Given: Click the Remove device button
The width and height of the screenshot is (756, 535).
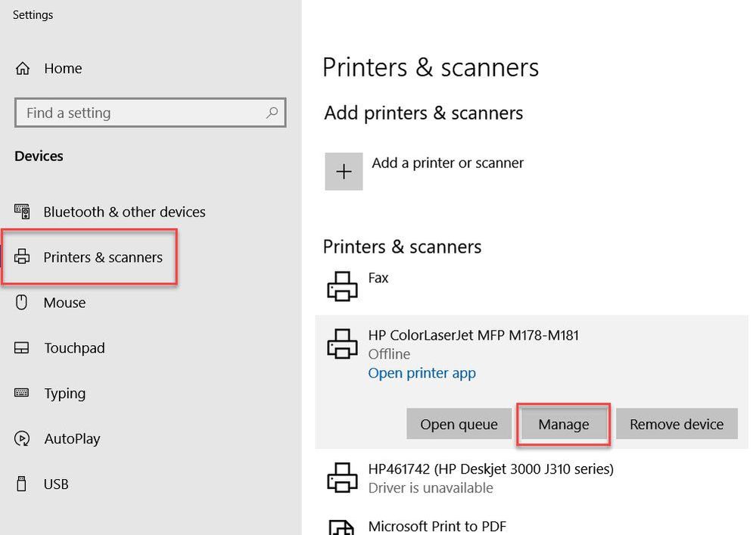Looking at the screenshot, I should [x=677, y=424].
